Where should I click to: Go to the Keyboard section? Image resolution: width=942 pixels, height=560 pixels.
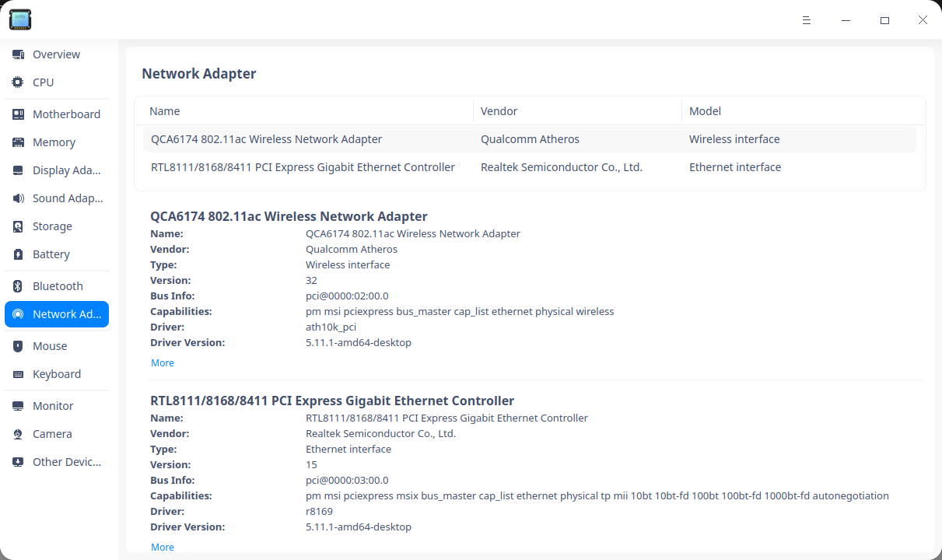(57, 374)
